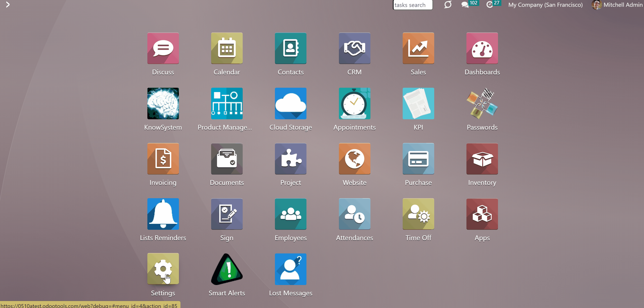Open the Cloud Storage app
The height and width of the screenshot is (308, 644).
pos(290,103)
